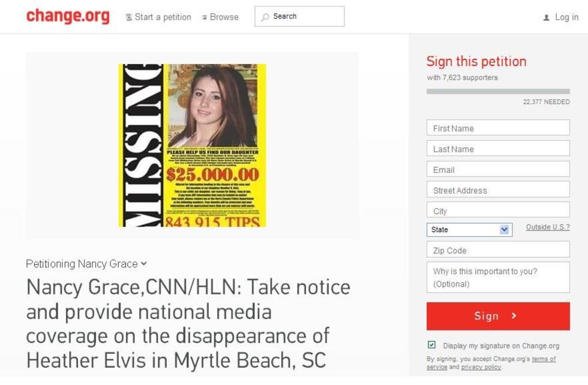Click the change.org logo
Image resolution: width=588 pixels, height=385 pixels.
(x=68, y=16)
